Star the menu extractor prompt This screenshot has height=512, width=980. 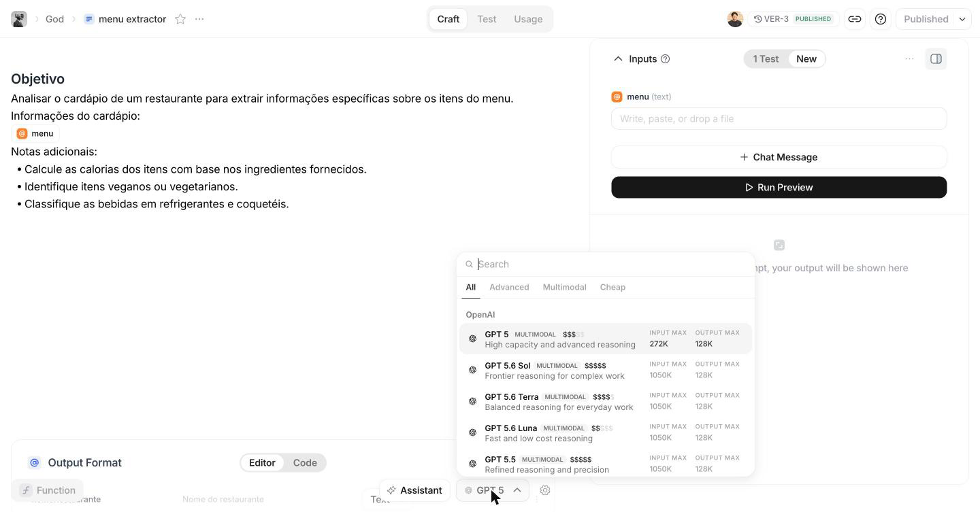[180, 19]
